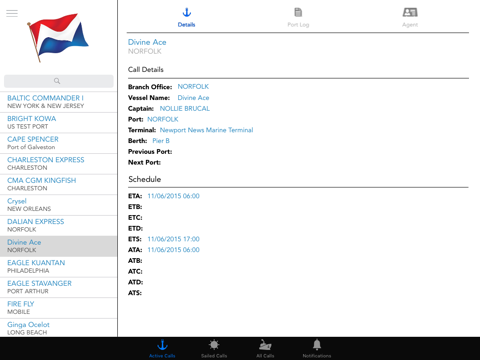Click ETS value 11/06/2015 17:00
The width and height of the screenshot is (480, 360).
pos(173,239)
